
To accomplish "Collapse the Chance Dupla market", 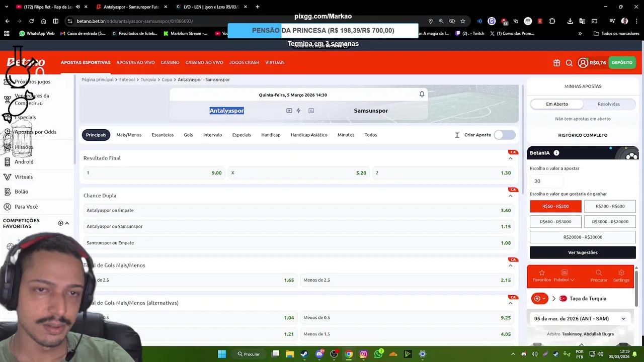I will click(x=510, y=196).
